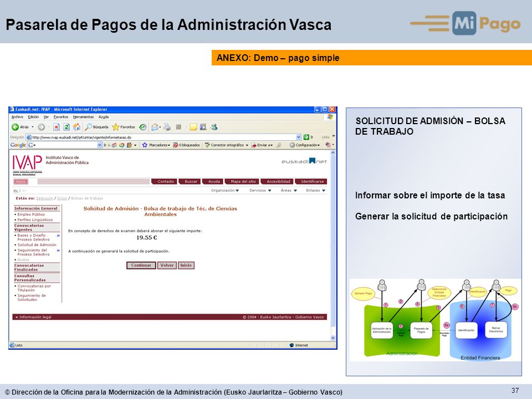Click the Google toolbar news icon

coord(115,145)
